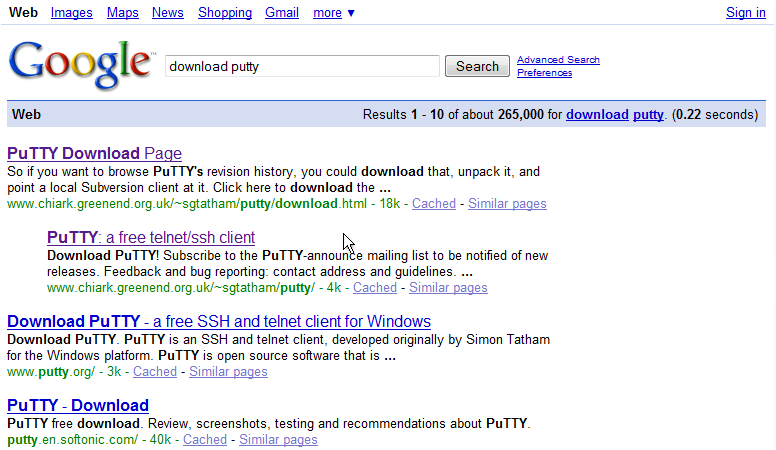Select the bold 'Web' label in top bar
Screen dimensions: 776x450
(x=23, y=12)
